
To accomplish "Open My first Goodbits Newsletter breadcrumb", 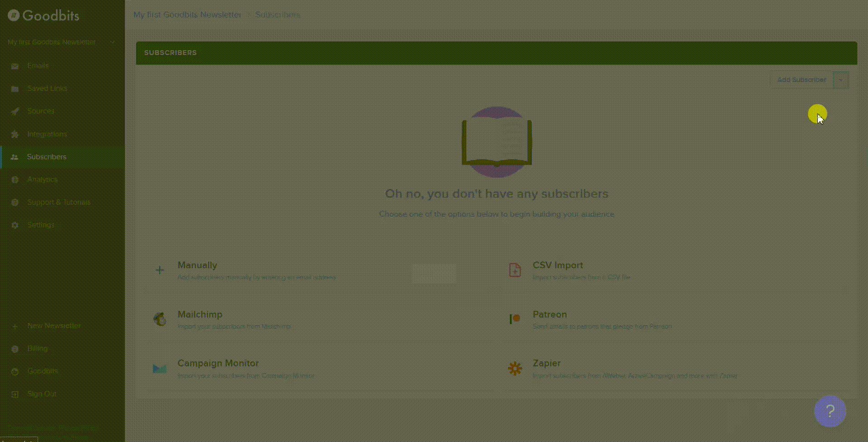I will pos(187,14).
